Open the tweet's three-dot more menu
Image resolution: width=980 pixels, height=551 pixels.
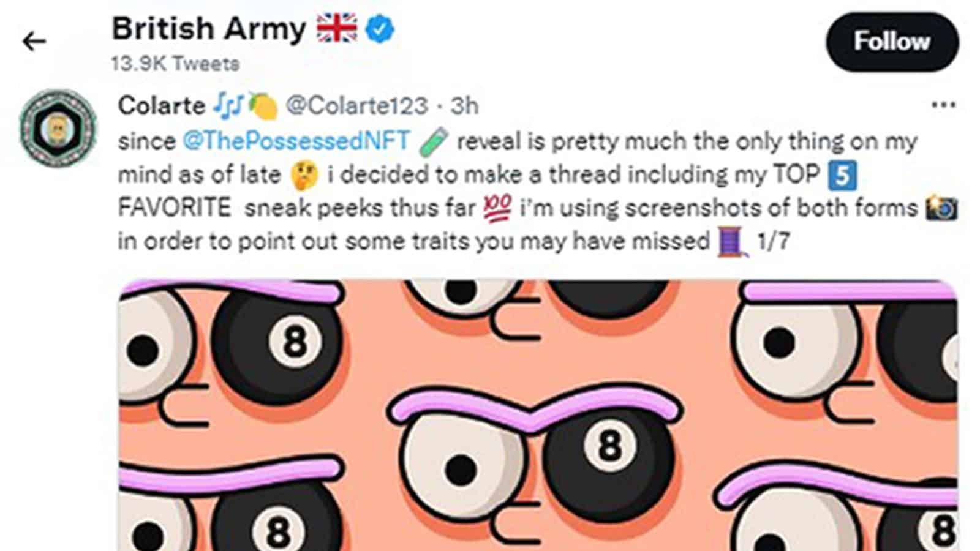pos(943,105)
